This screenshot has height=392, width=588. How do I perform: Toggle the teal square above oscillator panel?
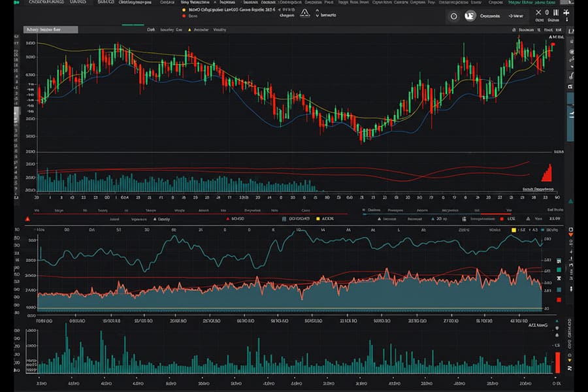point(543,230)
